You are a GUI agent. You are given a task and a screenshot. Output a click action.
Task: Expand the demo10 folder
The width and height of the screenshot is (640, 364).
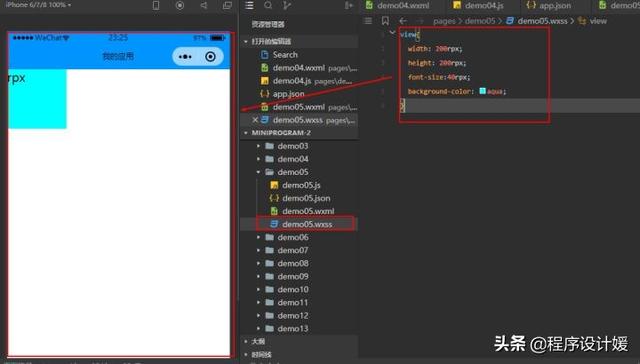click(x=258, y=290)
